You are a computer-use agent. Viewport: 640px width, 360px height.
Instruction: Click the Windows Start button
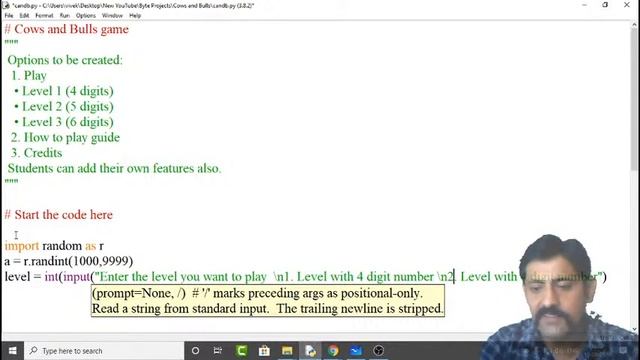(12, 351)
